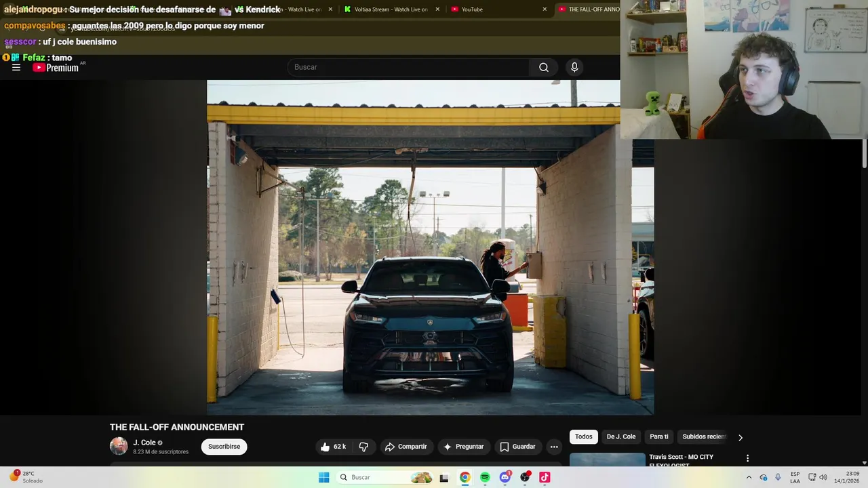Open the YouTube hamburger guide menu
Viewport: 868px width, 488px height.
[x=16, y=68]
